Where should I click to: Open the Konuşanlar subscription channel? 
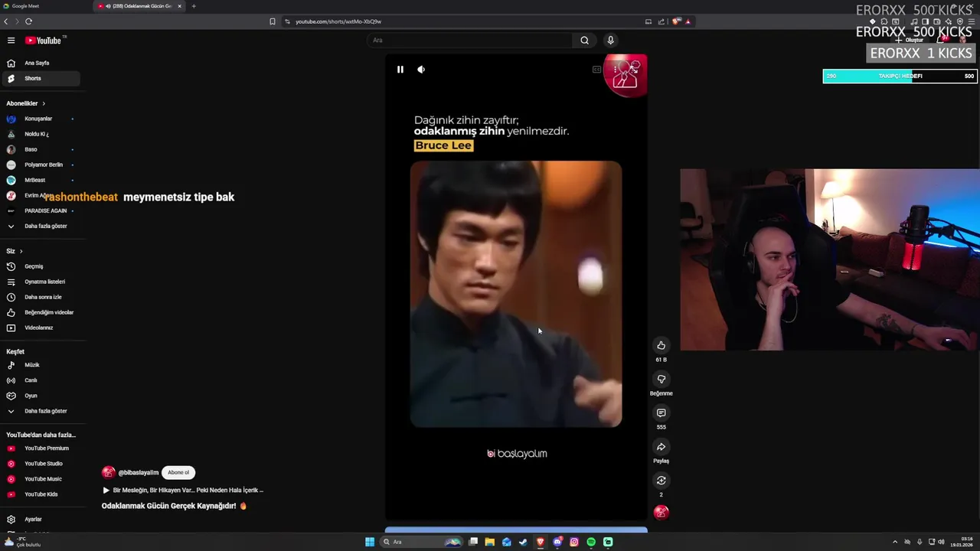pos(40,119)
